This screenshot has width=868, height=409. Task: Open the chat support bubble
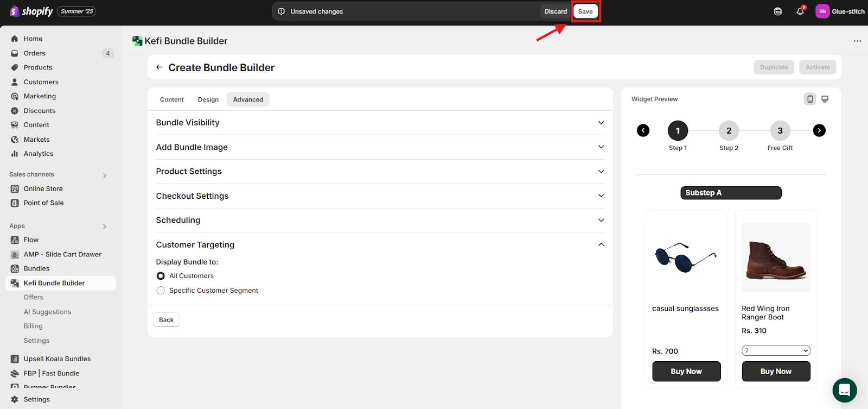(x=844, y=389)
